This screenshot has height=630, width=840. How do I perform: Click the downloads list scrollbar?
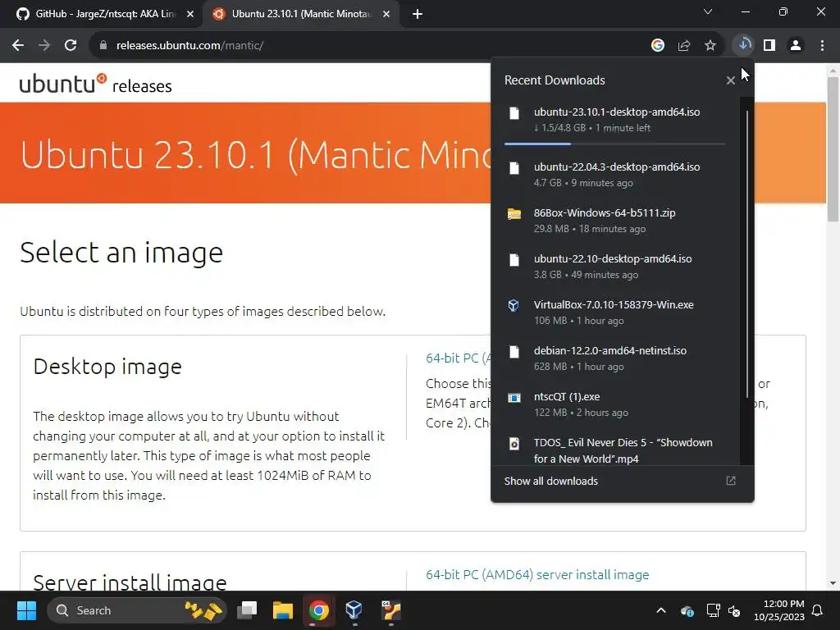pos(746,254)
